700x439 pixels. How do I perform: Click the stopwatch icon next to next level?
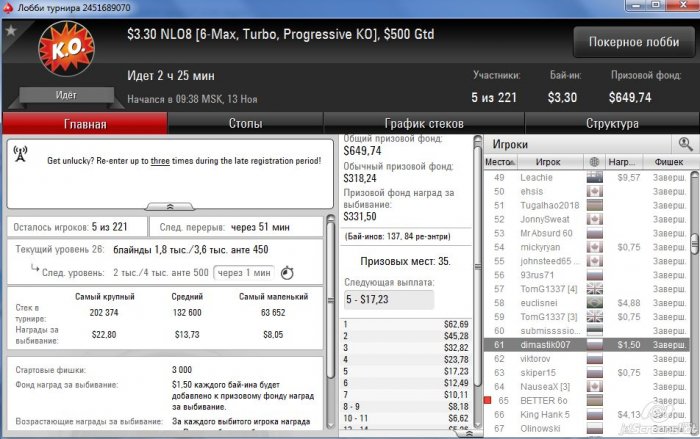tap(287, 272)
